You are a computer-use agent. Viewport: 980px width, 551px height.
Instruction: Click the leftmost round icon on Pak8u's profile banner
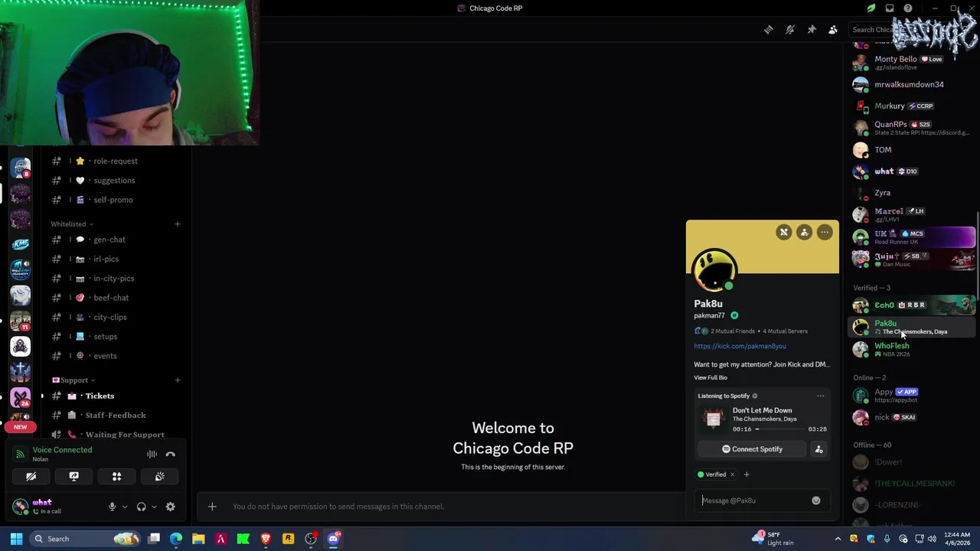coord(784,232)
